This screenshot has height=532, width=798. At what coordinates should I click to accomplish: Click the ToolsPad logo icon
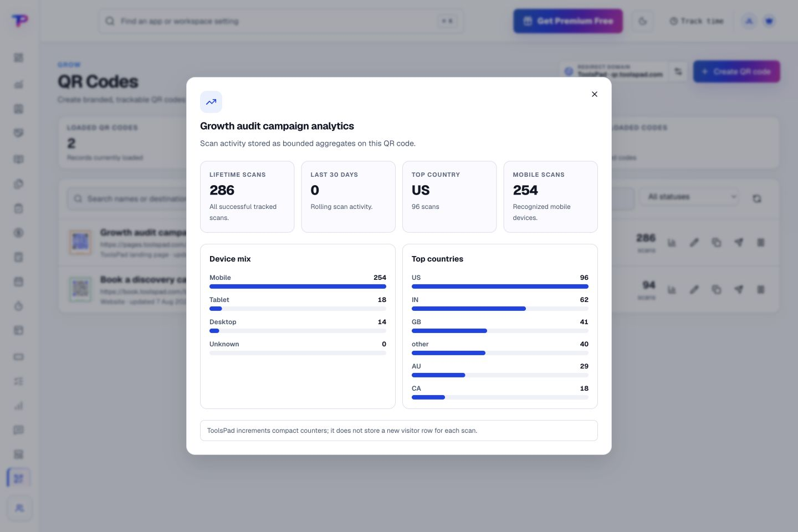19,21
